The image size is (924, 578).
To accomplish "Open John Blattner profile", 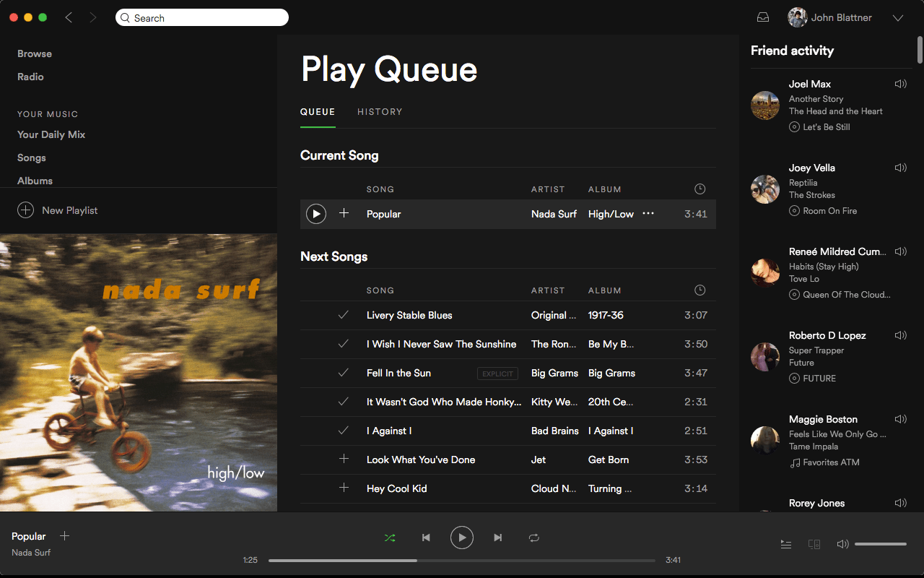I will [830, 17].
